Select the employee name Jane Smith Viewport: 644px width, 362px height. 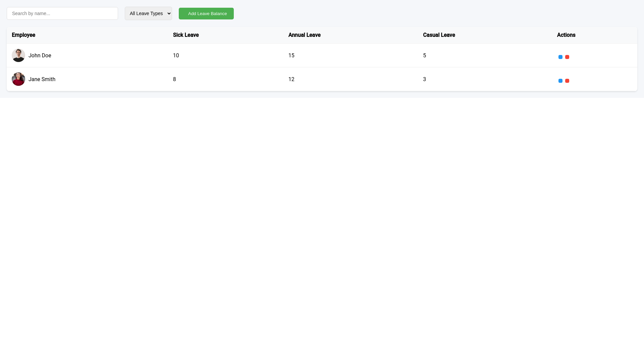[42, 79]
